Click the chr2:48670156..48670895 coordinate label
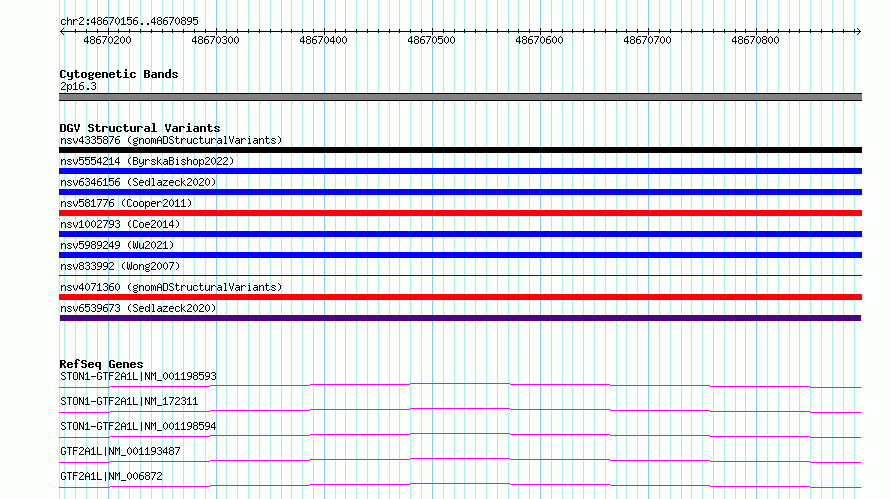 [129, 21]
